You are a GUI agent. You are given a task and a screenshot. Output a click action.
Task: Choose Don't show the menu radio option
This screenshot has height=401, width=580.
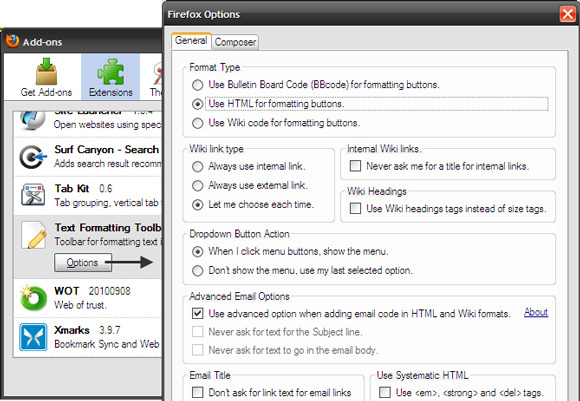coord(198,271)
